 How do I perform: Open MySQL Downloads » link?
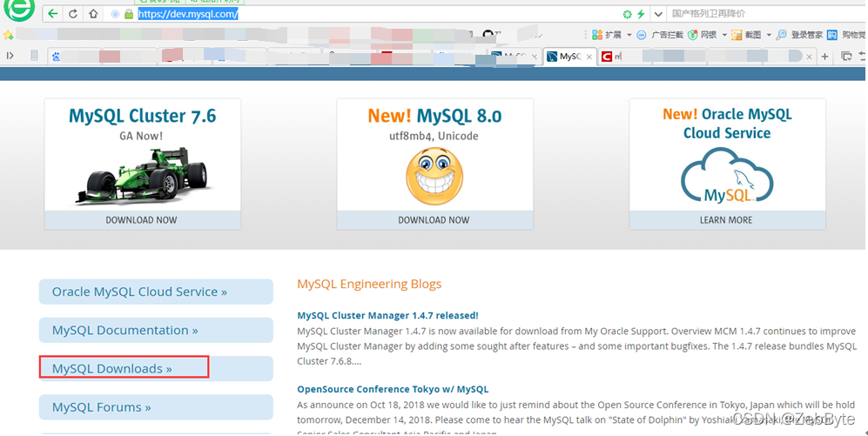(x=156, y=368)
